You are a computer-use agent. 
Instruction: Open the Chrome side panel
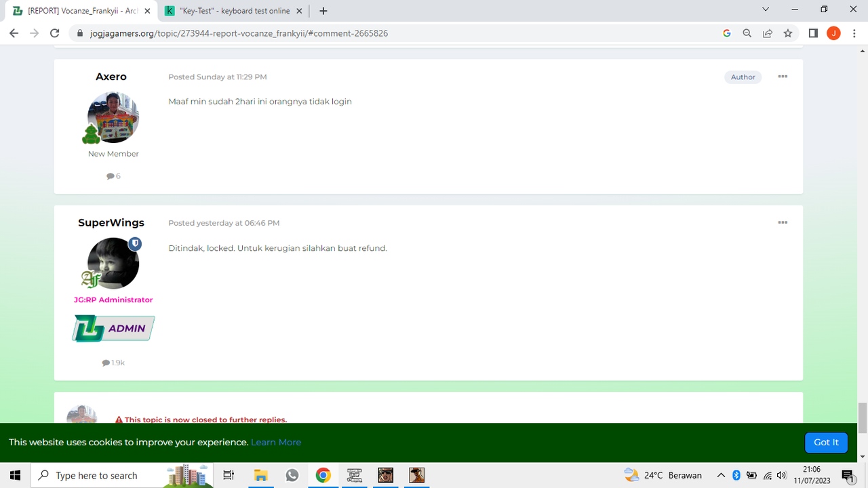[x=813, y=33]
